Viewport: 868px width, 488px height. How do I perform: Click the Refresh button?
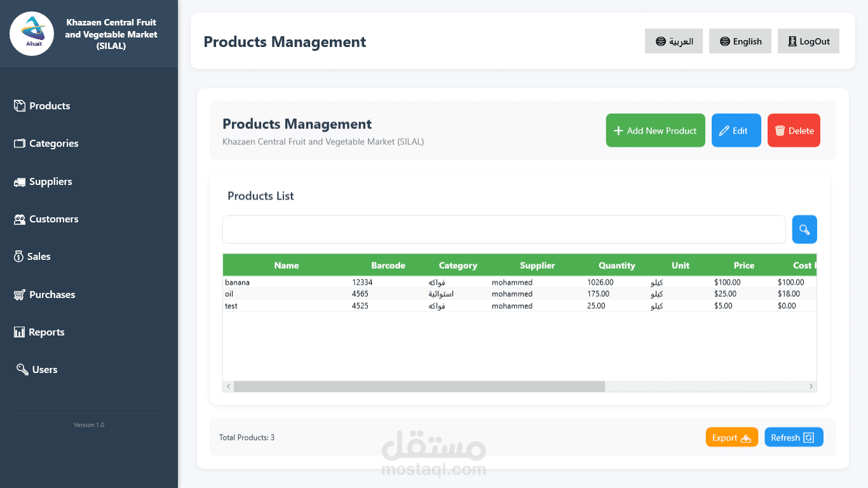click(x=794, y=437)
